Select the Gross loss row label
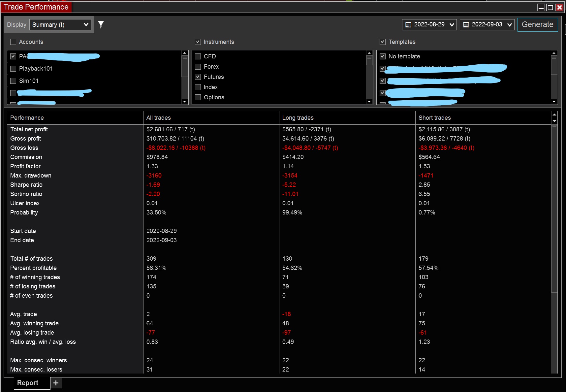This screenshot has height=392, width=566. pyautogui.click(x=24, y=148)
